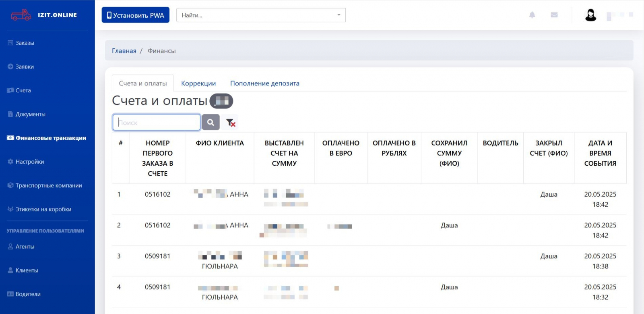Switch to the Коррекции tab

click(x=198, y=83)
